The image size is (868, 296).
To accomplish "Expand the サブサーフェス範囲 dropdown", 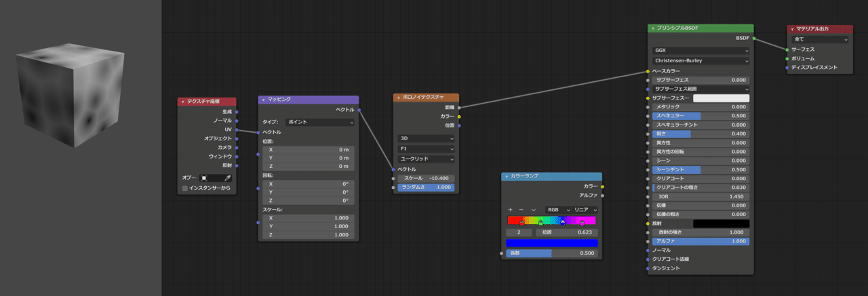I will click(x=701, y=89).
